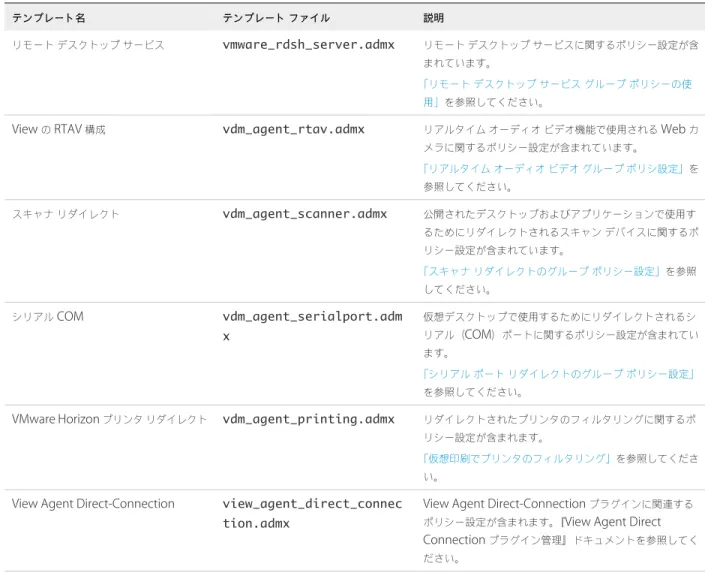Viewport: 705px width, 573px height.
Task: Select the リモート デスクトップ サービス template name cell
Action: [x=88, y=45]
